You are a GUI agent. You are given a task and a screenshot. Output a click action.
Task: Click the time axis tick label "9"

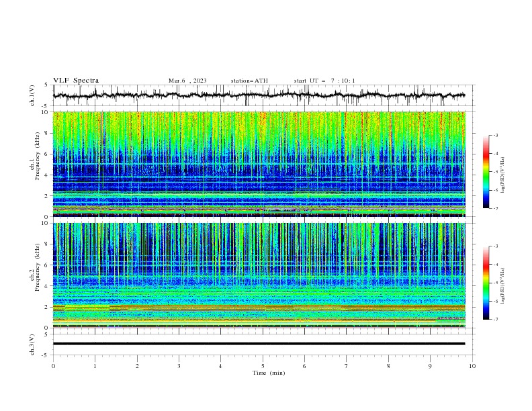430,366
